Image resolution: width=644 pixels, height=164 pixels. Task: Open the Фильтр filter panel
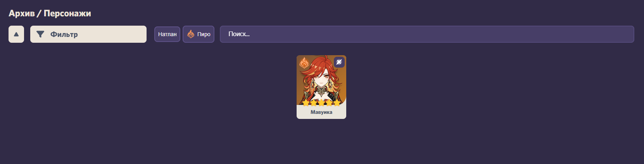tap(88, 34)
